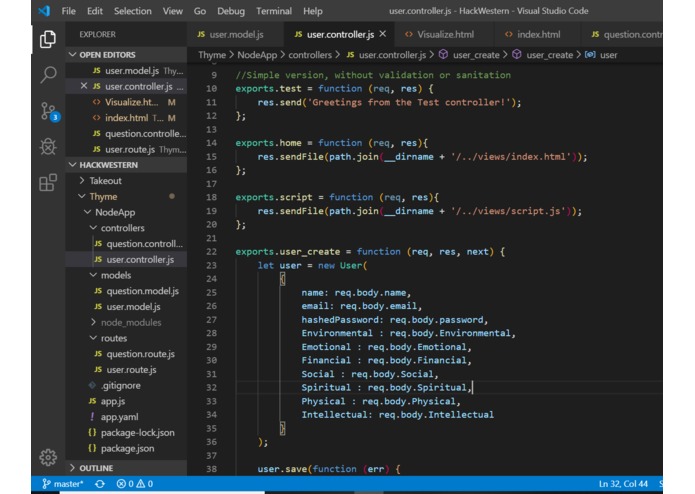Image resolution: width=695 pixels, height=494 pixels.
Task: Collapse the controllers folder
Action: tap(122, 228)
